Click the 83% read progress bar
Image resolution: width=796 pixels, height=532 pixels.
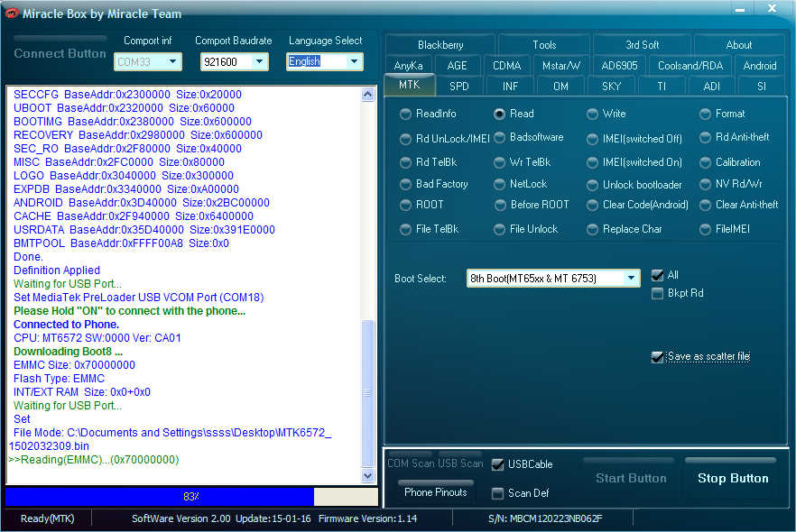(x=191, y=497)
